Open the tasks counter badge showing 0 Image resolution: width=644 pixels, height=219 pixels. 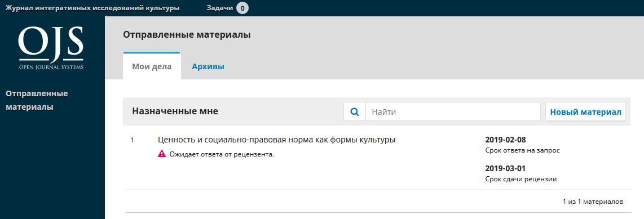pos(242,8)
